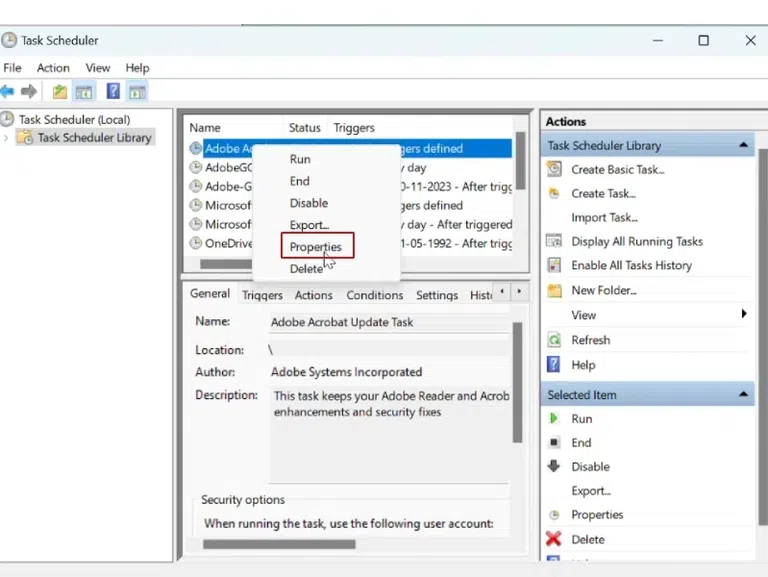Screen dimensions: 768x577
Task: Choose Run from the context menu
Action: coord(327,159)
